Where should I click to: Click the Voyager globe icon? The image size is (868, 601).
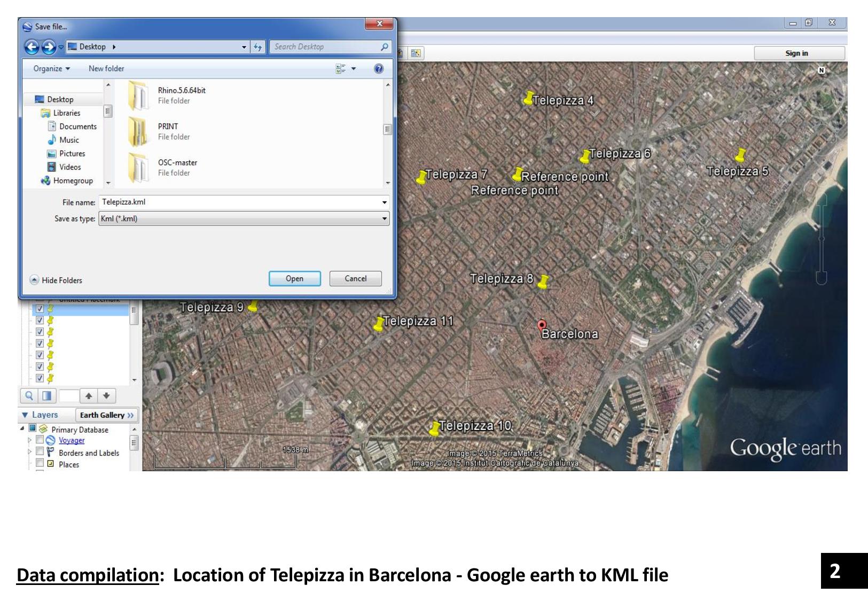[x=51, y=440]
